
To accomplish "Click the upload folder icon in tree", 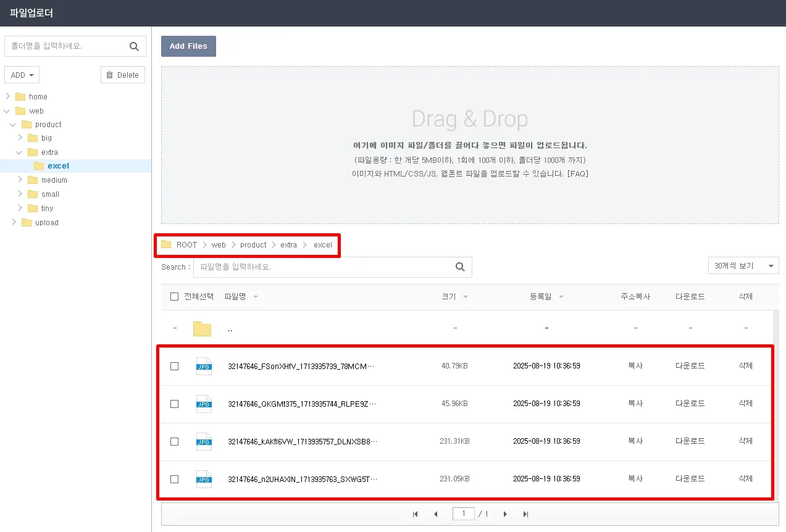I will 27,223.
